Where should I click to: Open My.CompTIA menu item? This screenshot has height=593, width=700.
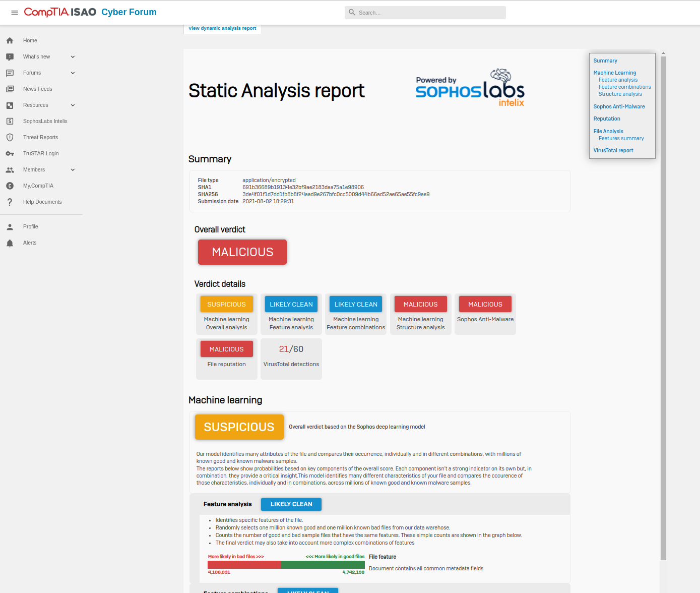(38, 186)
